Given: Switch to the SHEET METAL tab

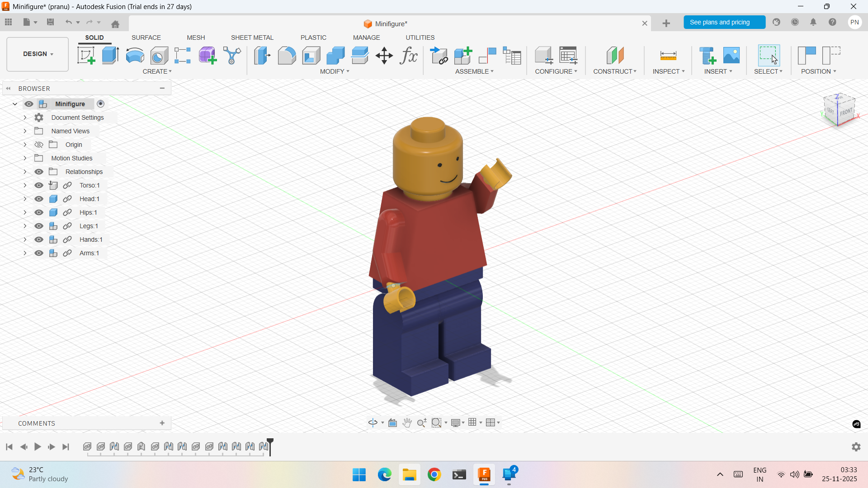Looking at the screenshot, I should pyautogui.click(x=252, y=38).
